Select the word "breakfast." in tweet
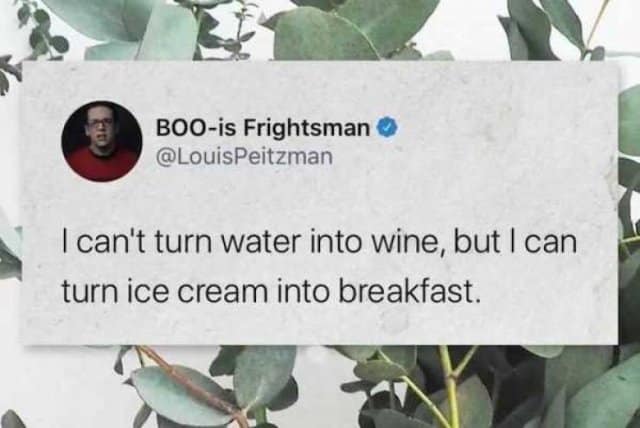Viewport: 640px width, 428px height. point(407,291)
